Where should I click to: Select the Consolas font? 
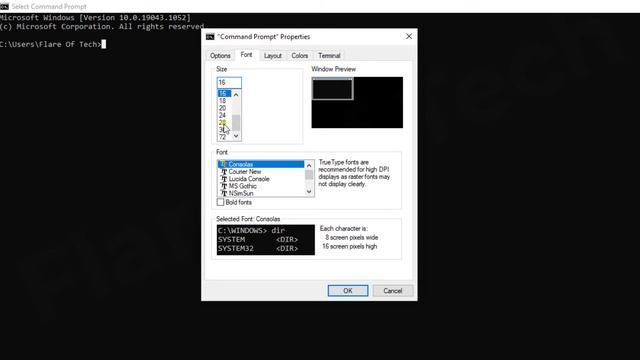(261, 164)
